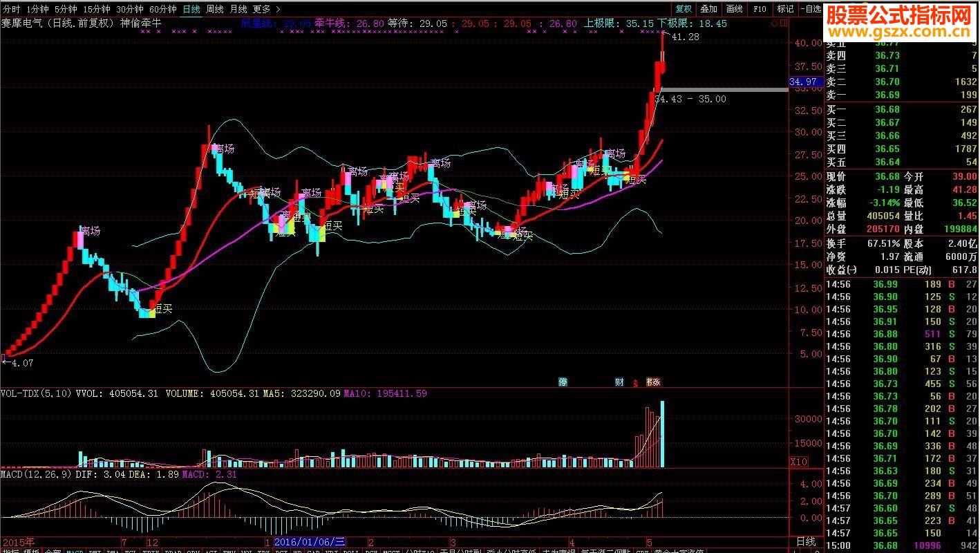This screenshot has width=980, height=553.
Task: Click the 卖三 price 36.71
Action: (x=887, y=68)
